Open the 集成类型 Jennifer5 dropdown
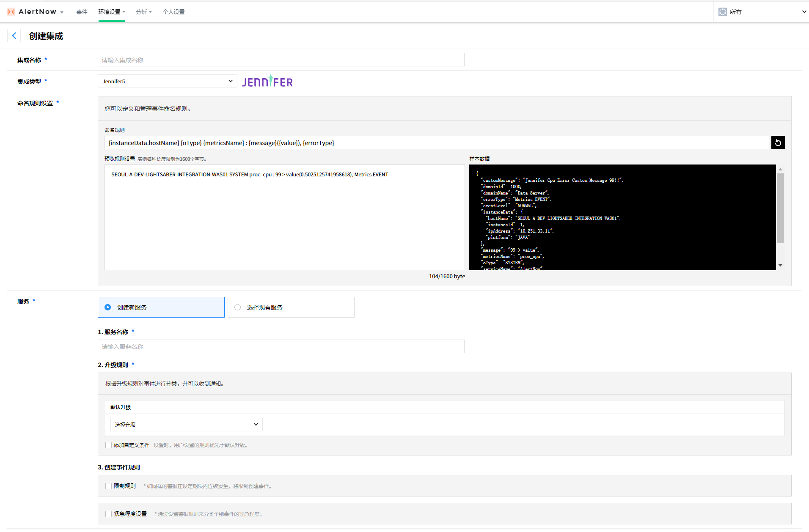This screenshot has height=532, width=809. [167, 82]
